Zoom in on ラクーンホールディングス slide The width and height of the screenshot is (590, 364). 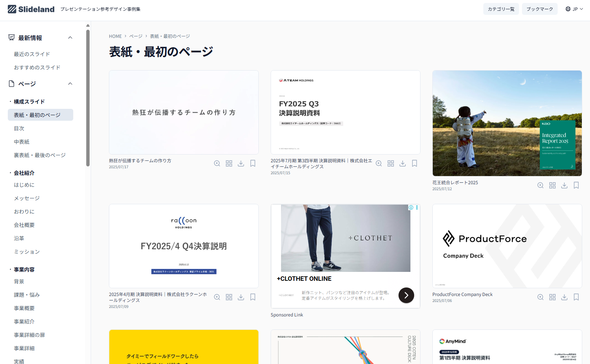tap(217, 297)
